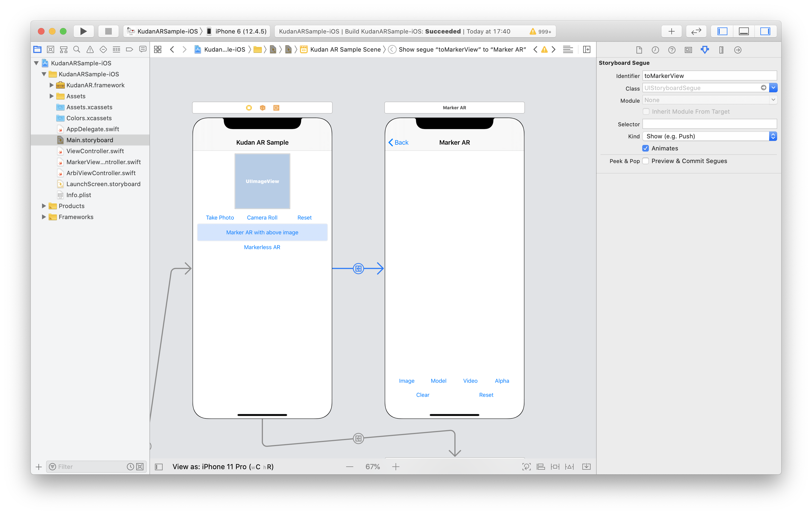Open the Kind popup menu

coord(710,136)
